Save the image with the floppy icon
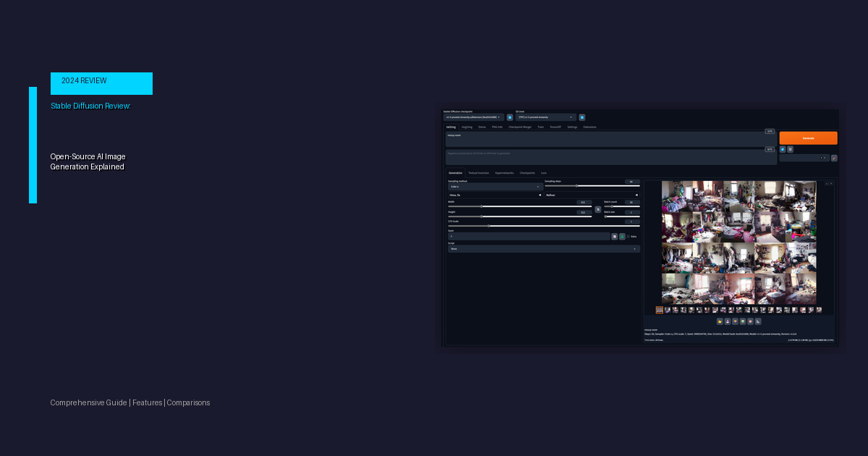Viewport: 868px width, 456px height. [728, 321]
